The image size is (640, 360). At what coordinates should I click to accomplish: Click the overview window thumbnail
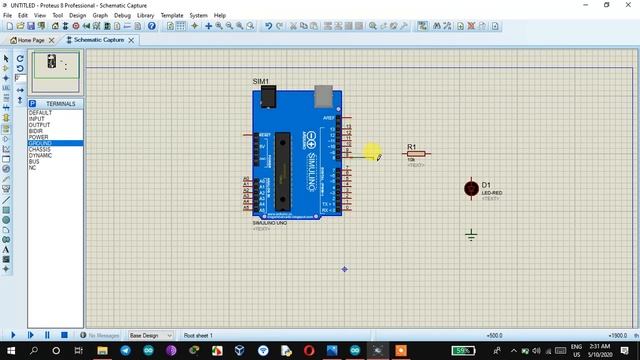56,72
